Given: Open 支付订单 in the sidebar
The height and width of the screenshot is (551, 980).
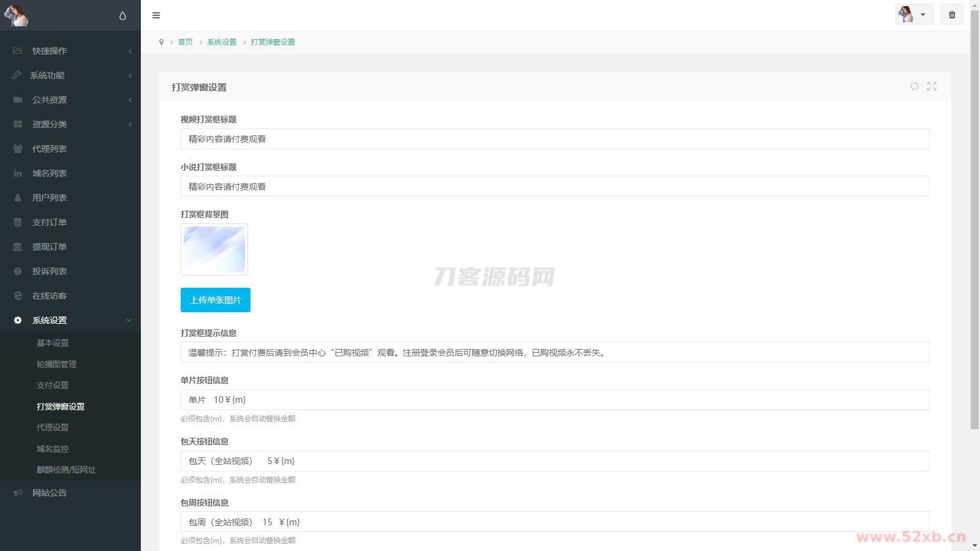Looking at the screenshot, I should point(50,222).
